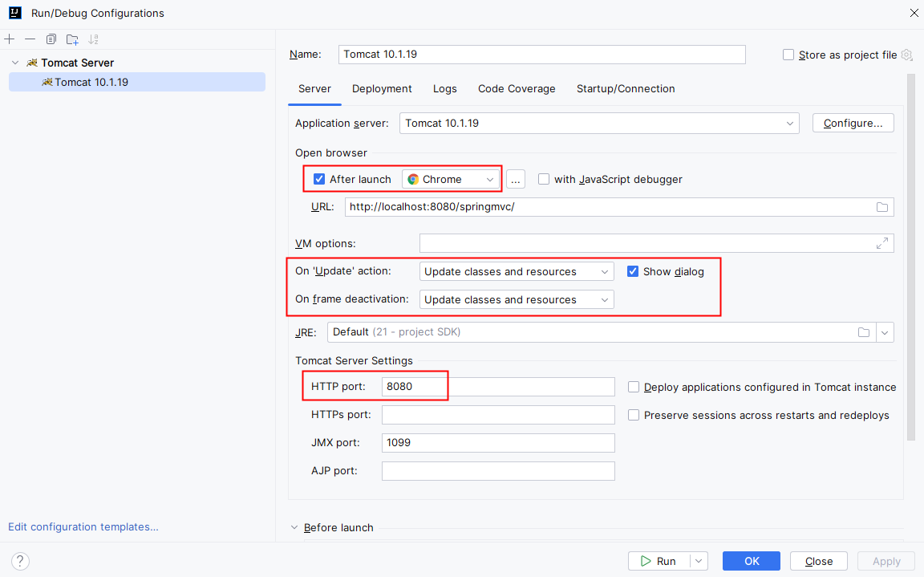Click the Add New Configuration plus icon
This screenshot has width=924, height=577.
[x=10, y=39]
